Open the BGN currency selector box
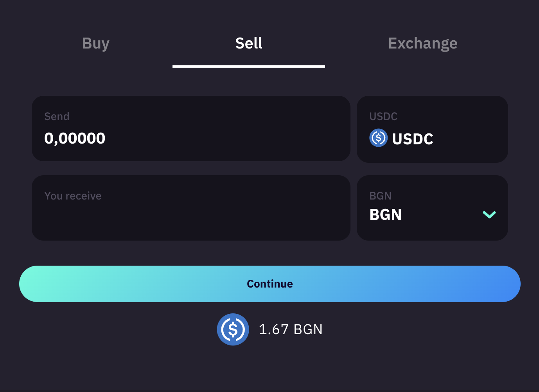 click(432, 208)
